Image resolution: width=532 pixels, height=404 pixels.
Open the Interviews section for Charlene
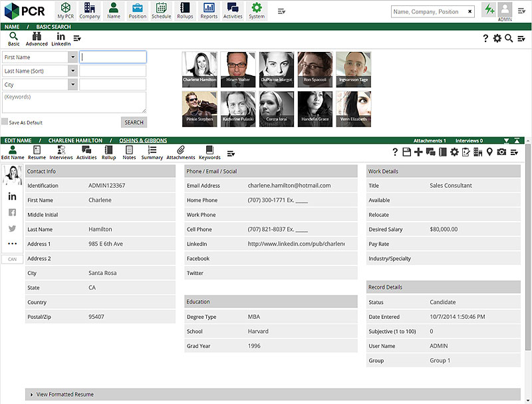(61, 154)
